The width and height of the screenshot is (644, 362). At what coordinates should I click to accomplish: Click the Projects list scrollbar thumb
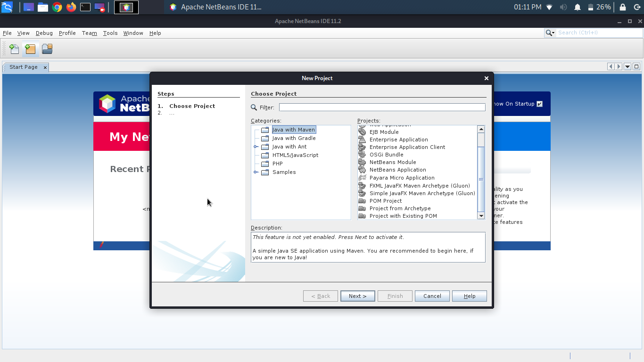pyautogui.click(x=481, y=179)
